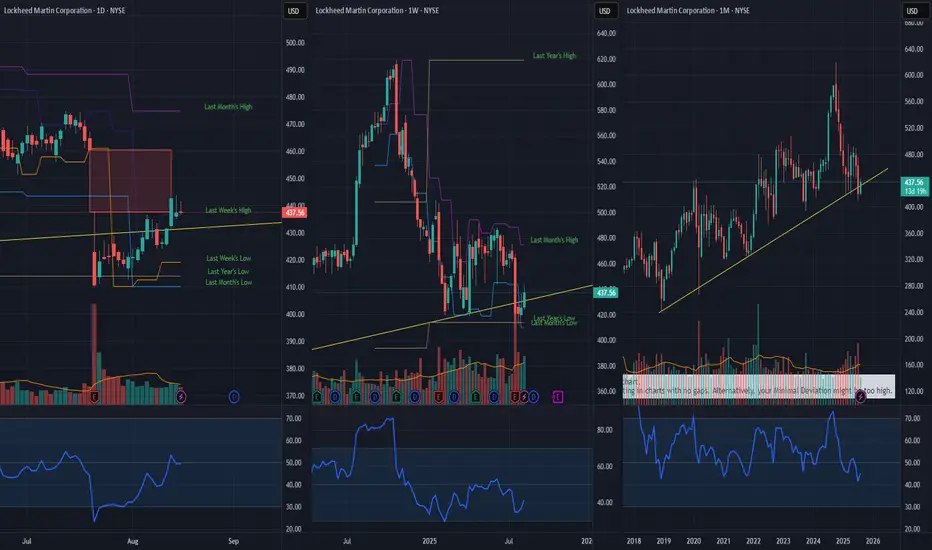The image size is (932, 550).
Task: Click 'Last Year's High' label on the weekly chart
Action: (x=555, y=56)
